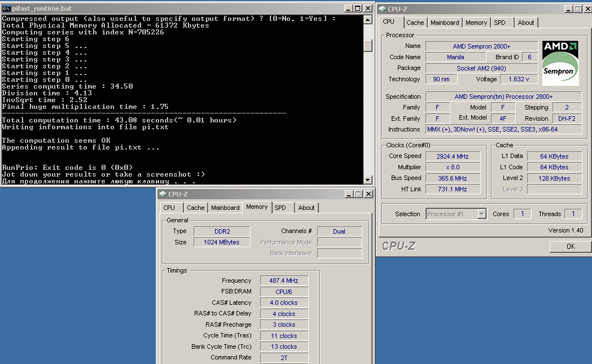Screen dimensions: 592x364
Task: Click the L1 Code value '64 KBytes'
Action: pos(554,167)
